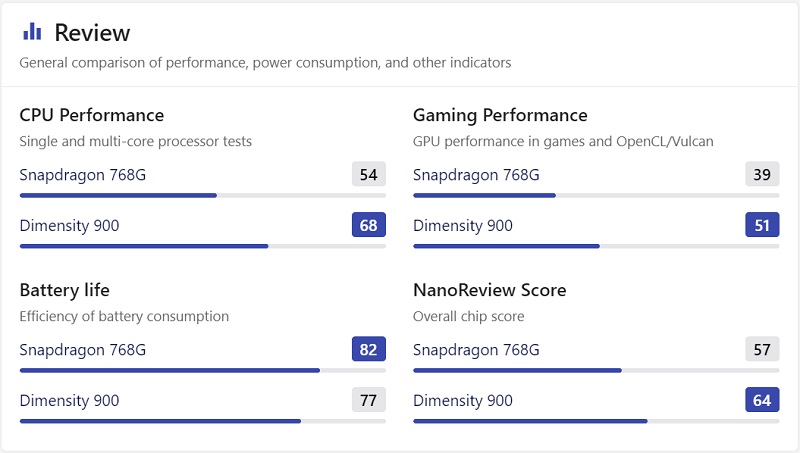
Task: Click the Gaming Performance heading
Action: (500, 115)
